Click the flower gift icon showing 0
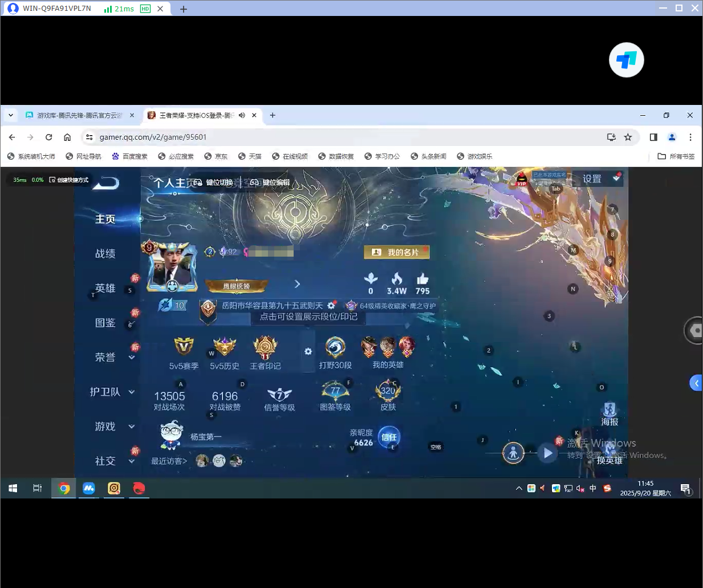This screenshot has width=703, height=588. [x=371, y=279]
